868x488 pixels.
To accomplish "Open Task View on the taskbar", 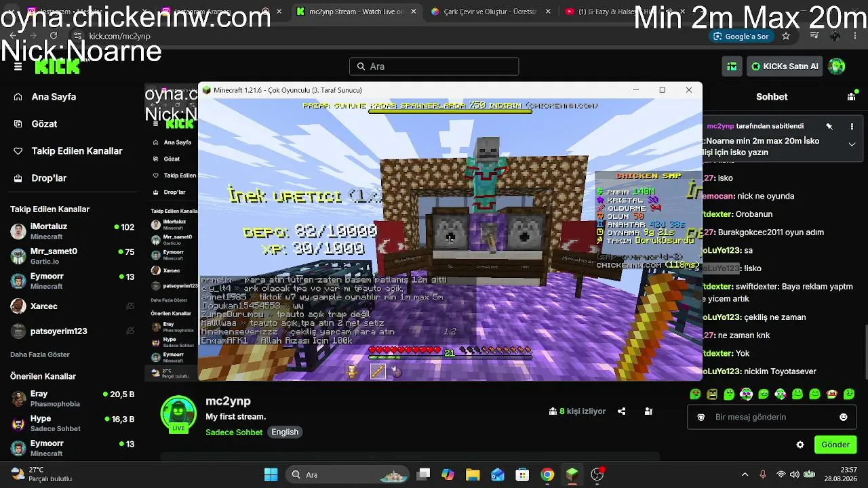I will 423,474.
